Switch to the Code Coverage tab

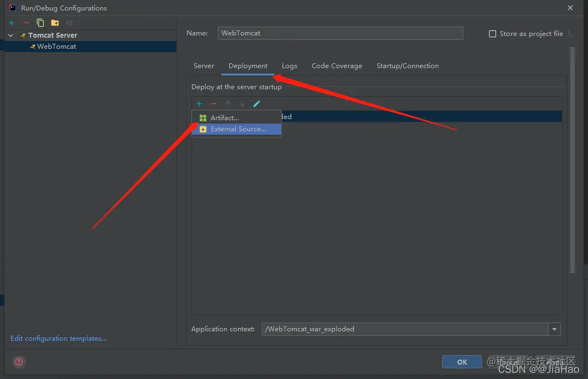(x=337, y=66)
